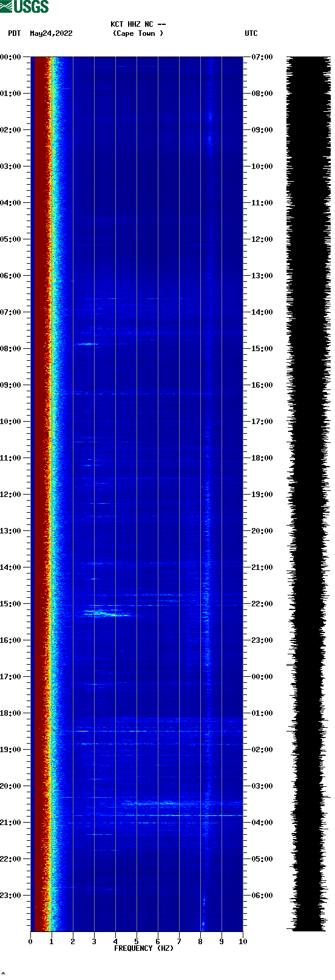
Task: Click the 11:00 UTC time label
Action: point(262,203)
